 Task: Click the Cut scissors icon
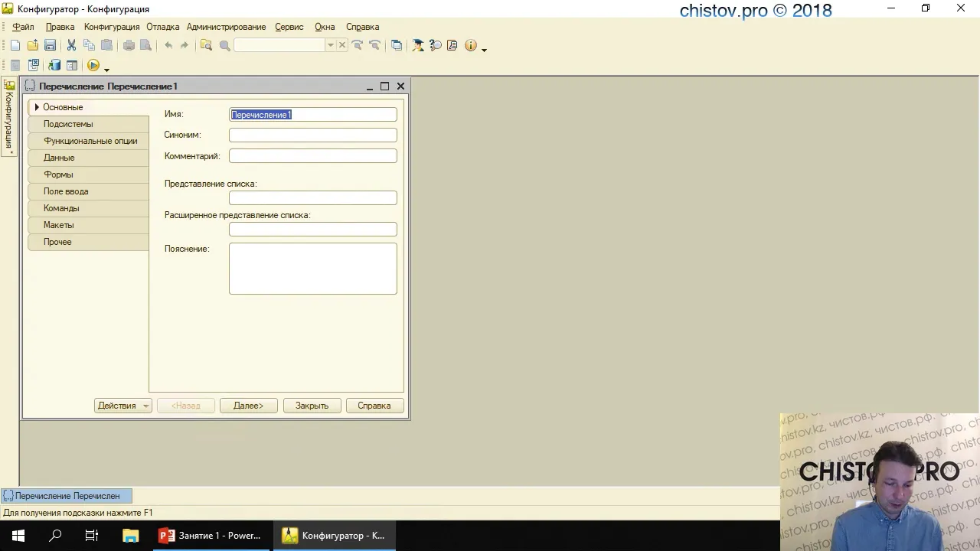(x=71, y=45)
